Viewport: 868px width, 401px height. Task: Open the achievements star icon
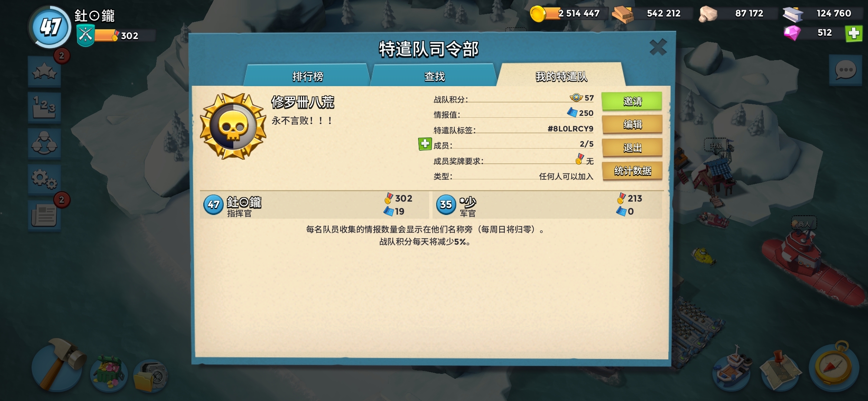(45, 71)
